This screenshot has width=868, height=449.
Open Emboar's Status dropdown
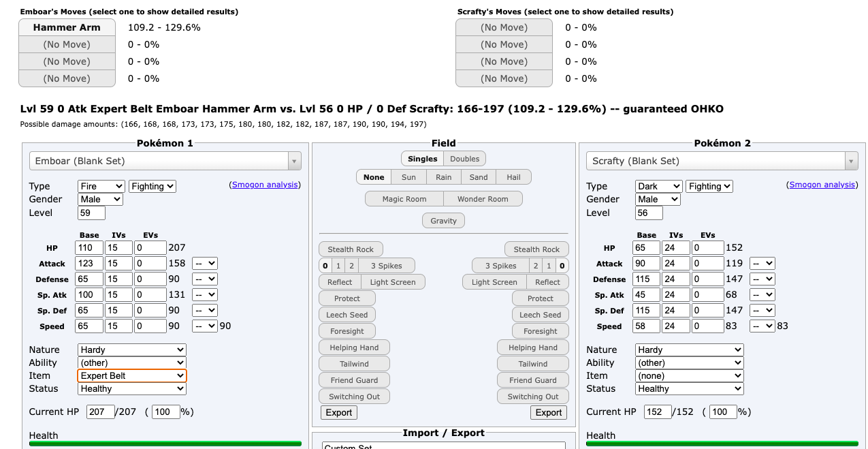132,388
